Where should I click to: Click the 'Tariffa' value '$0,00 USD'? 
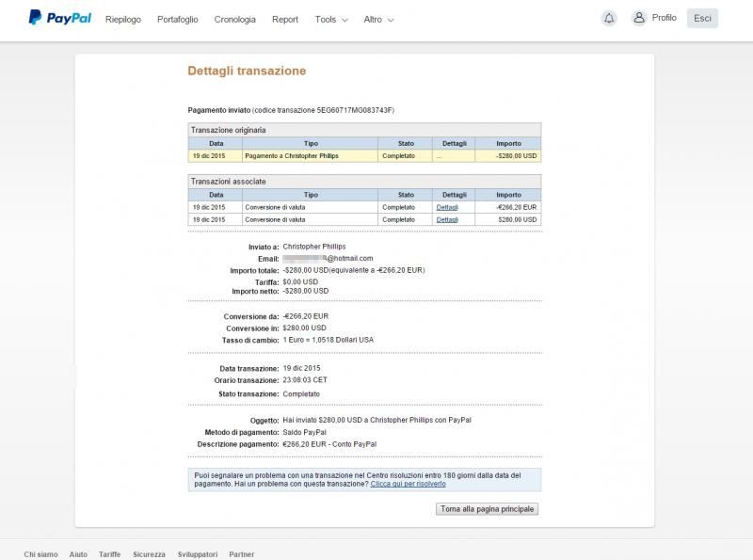pyautogui.click(x=300, y=282)
